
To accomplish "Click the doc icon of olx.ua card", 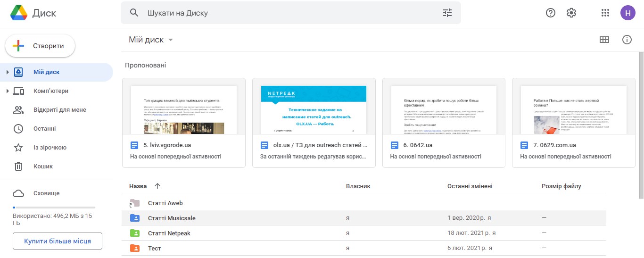I will 264,145.
